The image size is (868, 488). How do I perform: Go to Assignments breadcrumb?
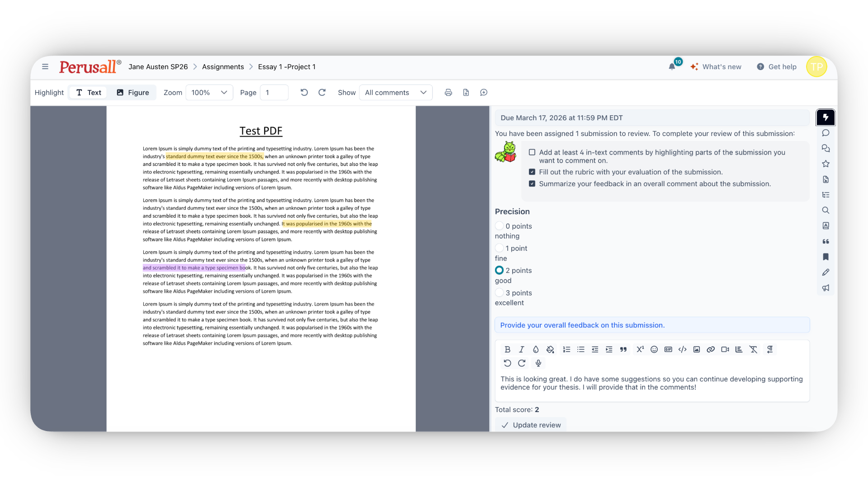(x=223, y=67)
